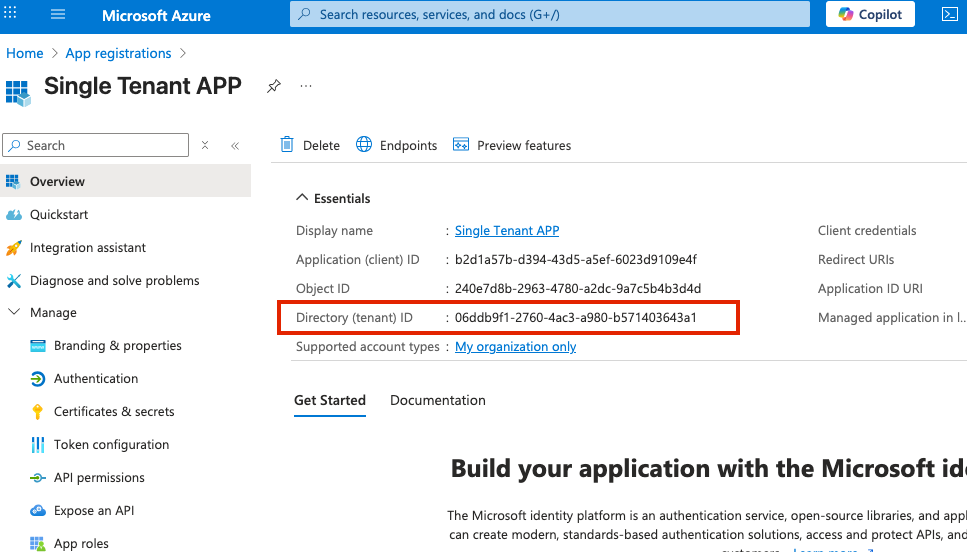Click the Redirect URIs label
The width and height of the screenshot is (967, 552).
[x=856, y=260]
